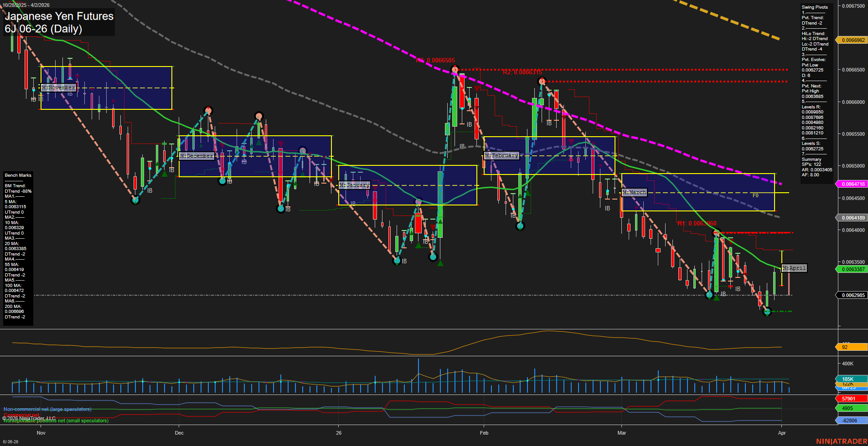Click the R2: 0.0066315 resistance label

pyautogui.click(x=522, y=72)
